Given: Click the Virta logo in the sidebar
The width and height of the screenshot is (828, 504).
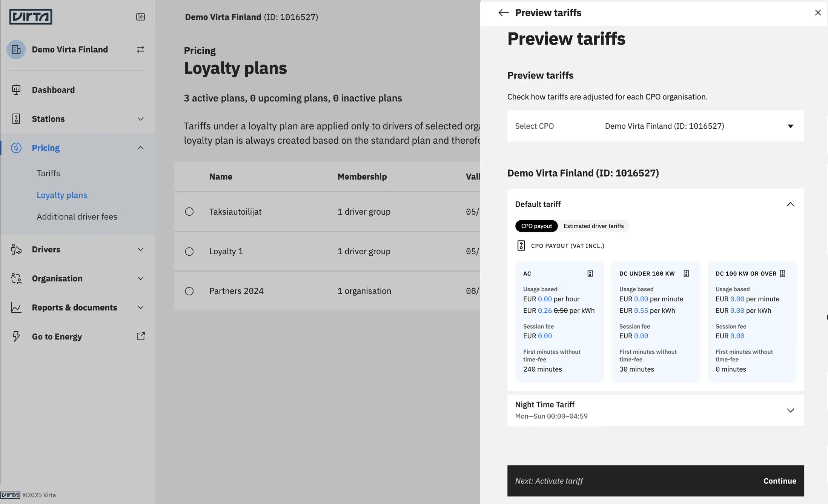Looking at the screenshot, I should (31, 17).
